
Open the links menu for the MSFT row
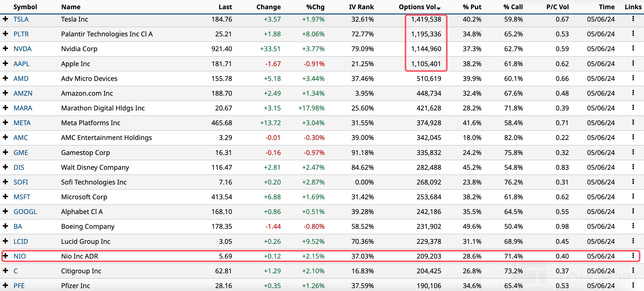633,196
